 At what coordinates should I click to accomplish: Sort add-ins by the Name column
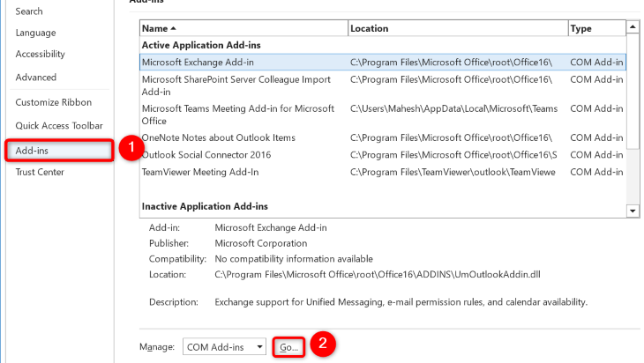pos(243,28)
